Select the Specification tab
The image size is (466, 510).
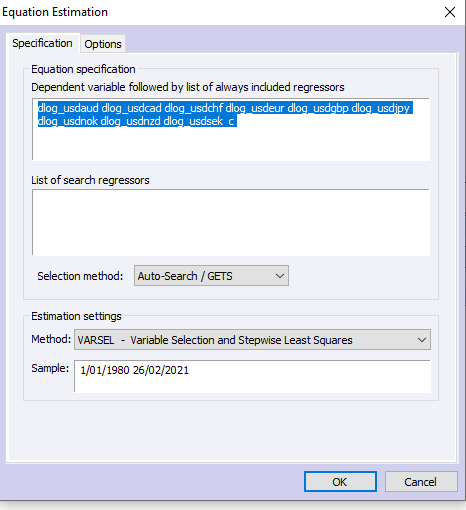pyautogui.click(x=42, y=43)
